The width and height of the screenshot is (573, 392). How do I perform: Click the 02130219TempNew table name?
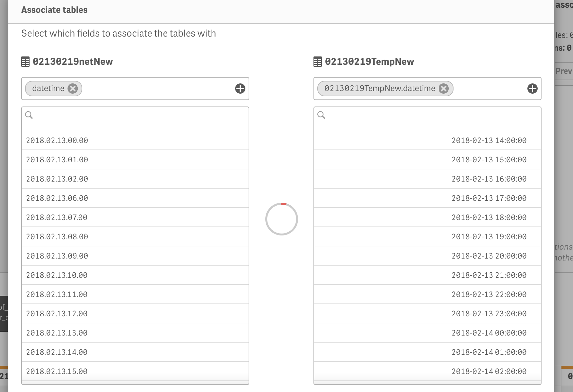pos(370,62)
